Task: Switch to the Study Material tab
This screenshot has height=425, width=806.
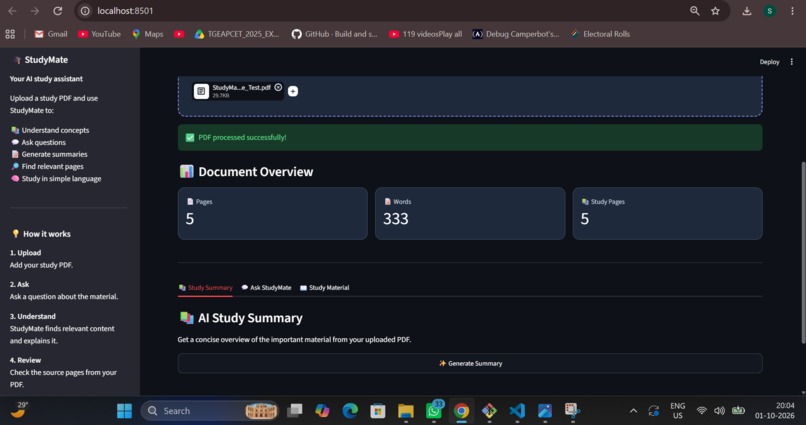Action: coord(325,288)
